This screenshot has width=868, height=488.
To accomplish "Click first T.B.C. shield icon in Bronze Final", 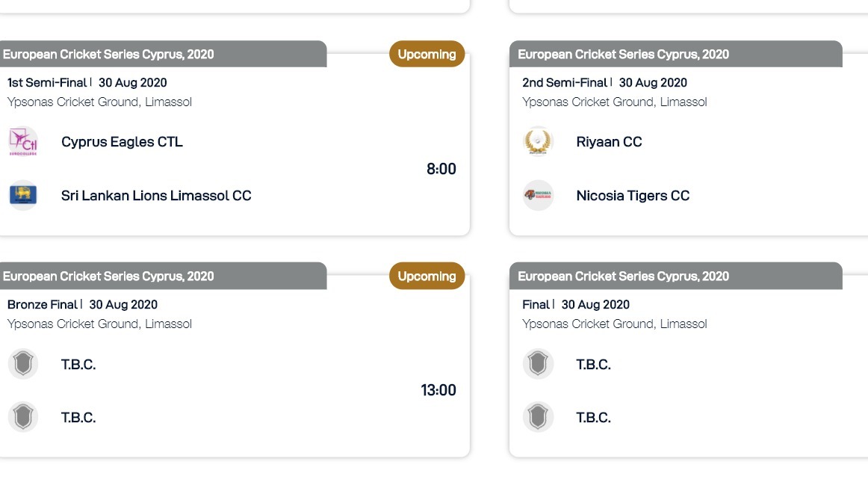I will point(23,364).
